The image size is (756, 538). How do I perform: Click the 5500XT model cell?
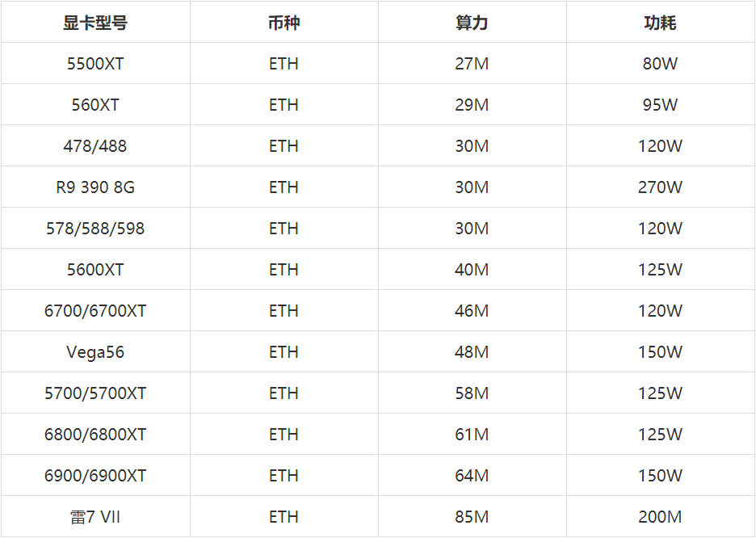point(95,64)
